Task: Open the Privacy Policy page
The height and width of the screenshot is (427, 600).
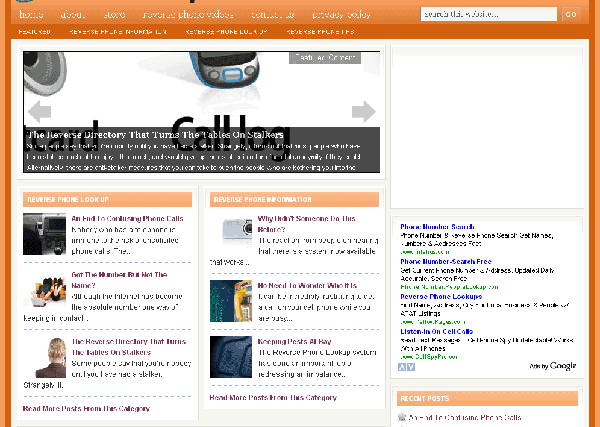Action: 341,15
